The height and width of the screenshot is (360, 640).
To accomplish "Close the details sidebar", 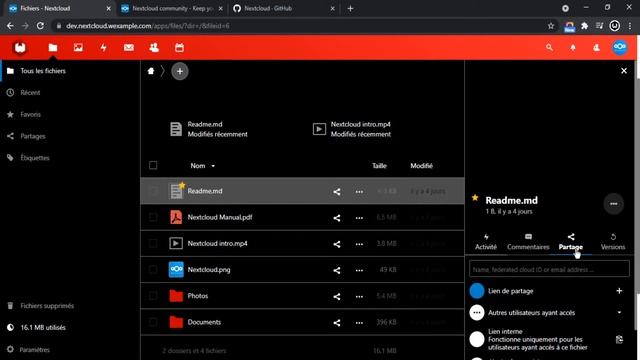I will [624, 71].
